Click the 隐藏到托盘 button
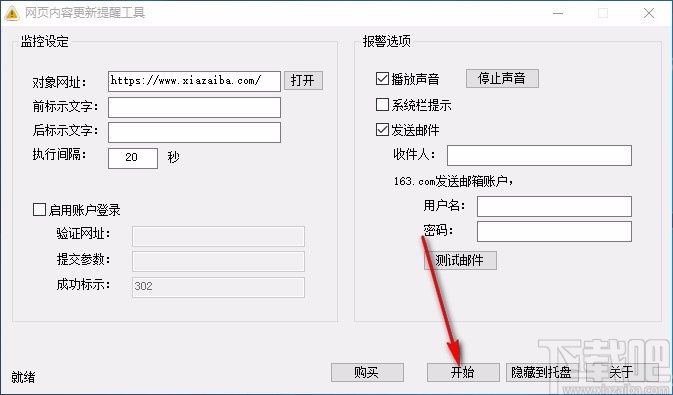This screenshot has height=395, width=673. (x=542, y=372)
